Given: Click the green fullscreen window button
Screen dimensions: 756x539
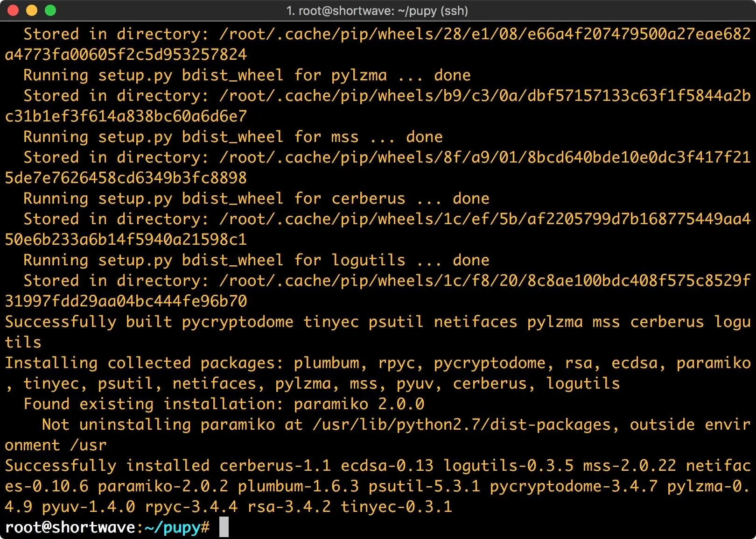Looking at the screenshot, I should tap(50, 10).
